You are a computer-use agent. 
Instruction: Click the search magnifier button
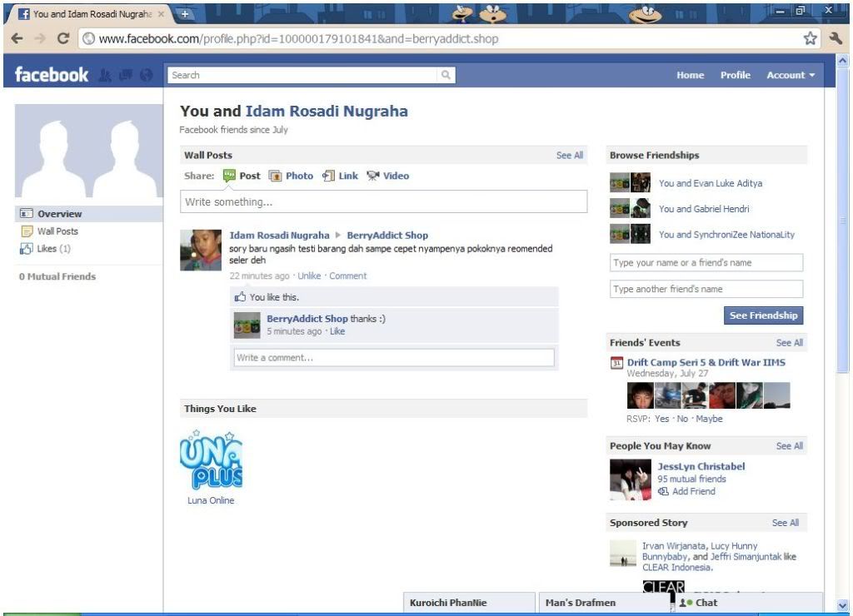click(x=446, y=75)
